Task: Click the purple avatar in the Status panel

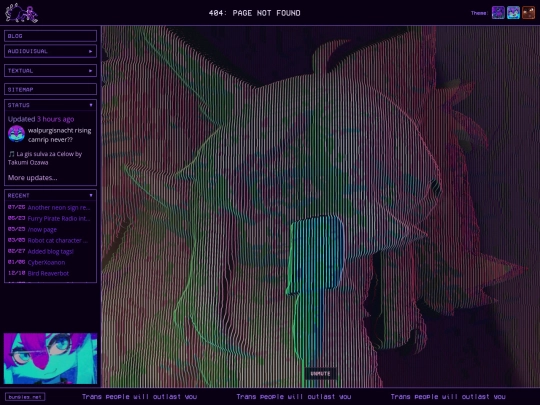Action: [x=17, y=134]
